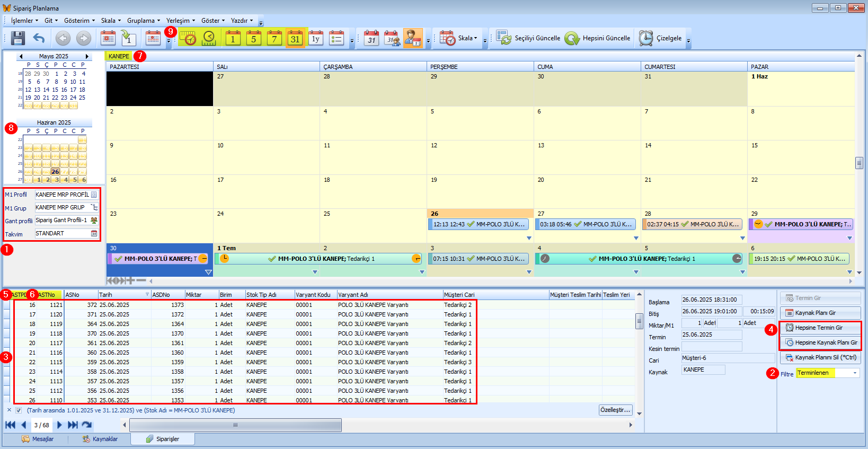Tick the row selector for ASTPD 22
This screenshot has height=449, width=868.
pyautogui.click(x=7, y=362)
